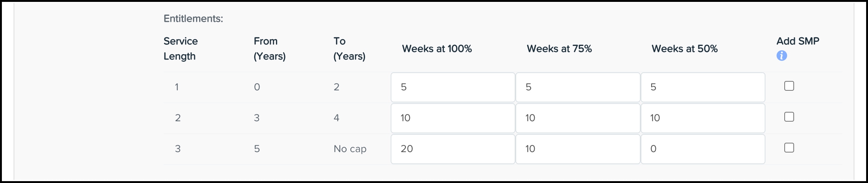Select Weeks at 50% field for service length 1
This screenshot has height=183, width=868.
click(702, 87)
